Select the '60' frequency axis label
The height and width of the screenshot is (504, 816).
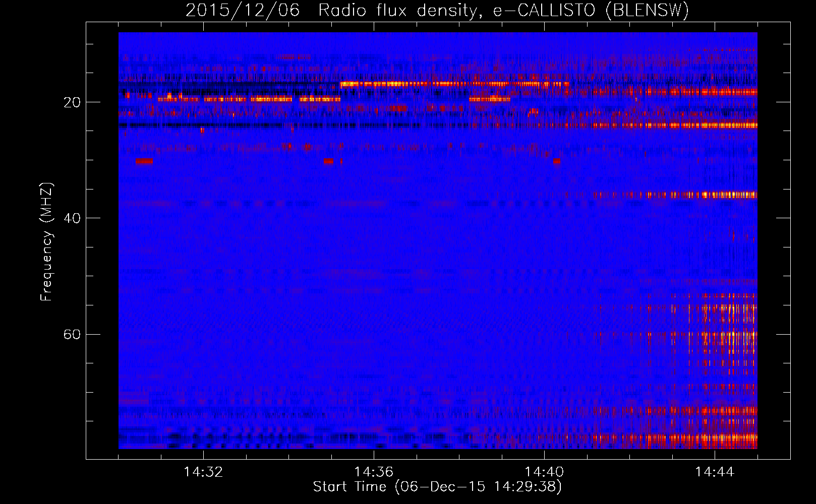pyautogui.click(x=72, y=334)
